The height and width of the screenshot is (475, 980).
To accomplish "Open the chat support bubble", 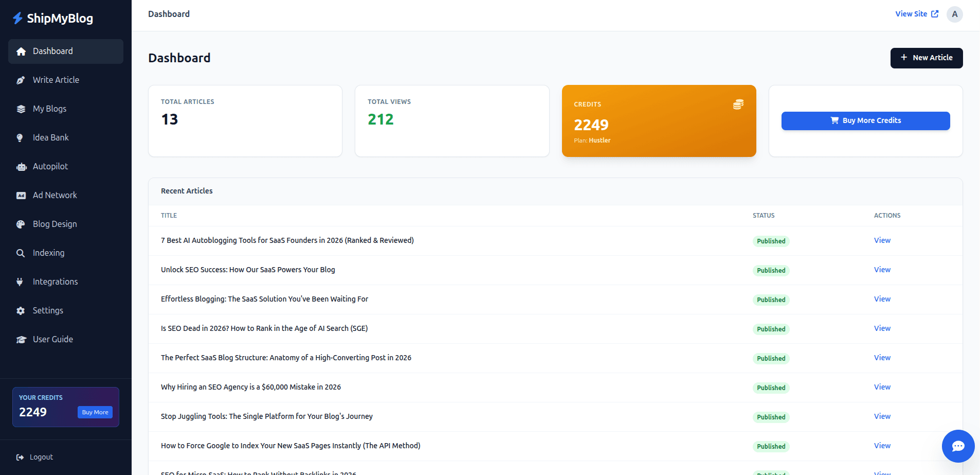I will pyautogui.click(x=958, y=446).
